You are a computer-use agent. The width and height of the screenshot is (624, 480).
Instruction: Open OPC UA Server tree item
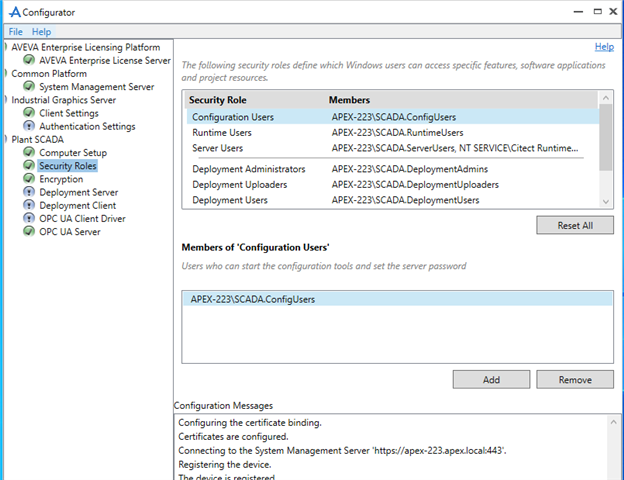coord(70,232)
